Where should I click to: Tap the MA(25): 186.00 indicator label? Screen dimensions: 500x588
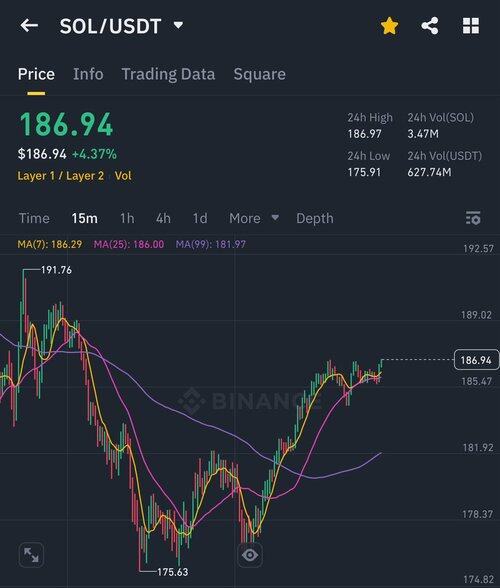pyautogui.click(x=129, y=244)
